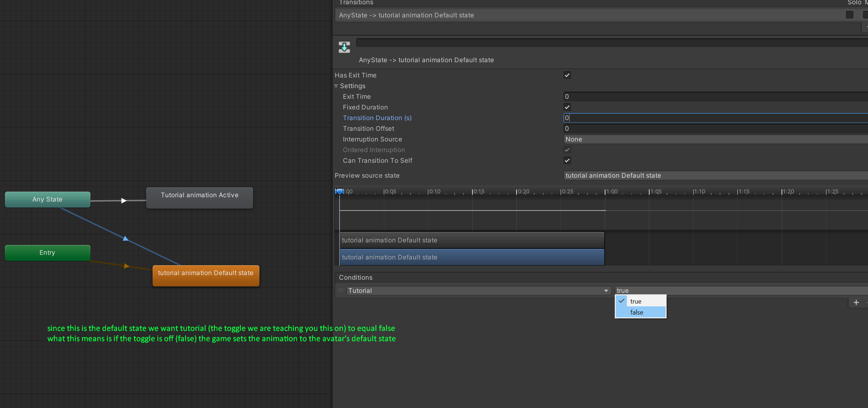The height and width of the screenshot is (408, 868).
Task: Select the green Entry node
Action: [x=47, y=253]
